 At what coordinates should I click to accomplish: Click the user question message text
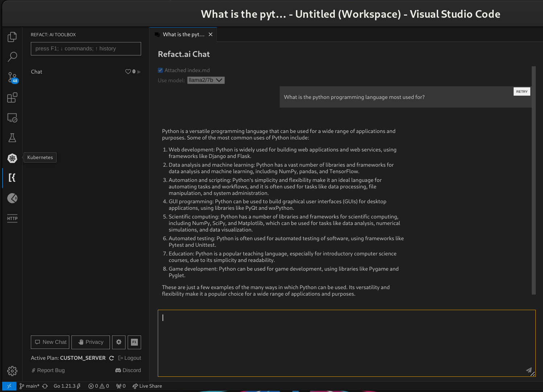[x=354, y=97]
